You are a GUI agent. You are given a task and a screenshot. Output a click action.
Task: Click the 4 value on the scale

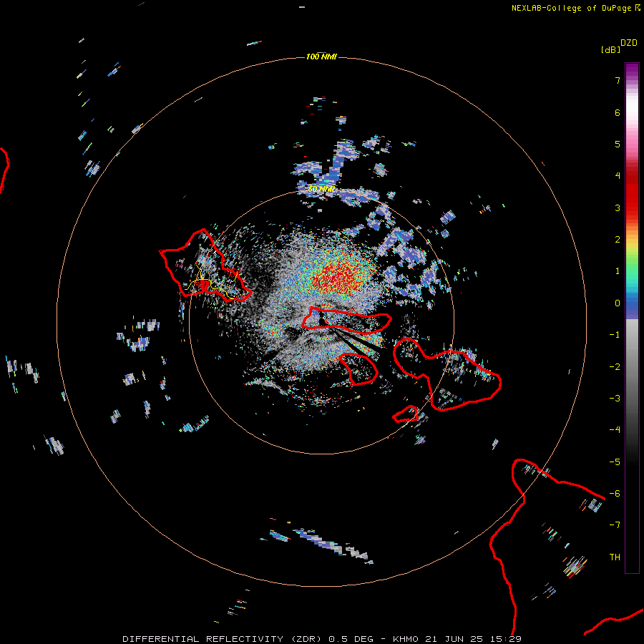(x=618, y=176)
